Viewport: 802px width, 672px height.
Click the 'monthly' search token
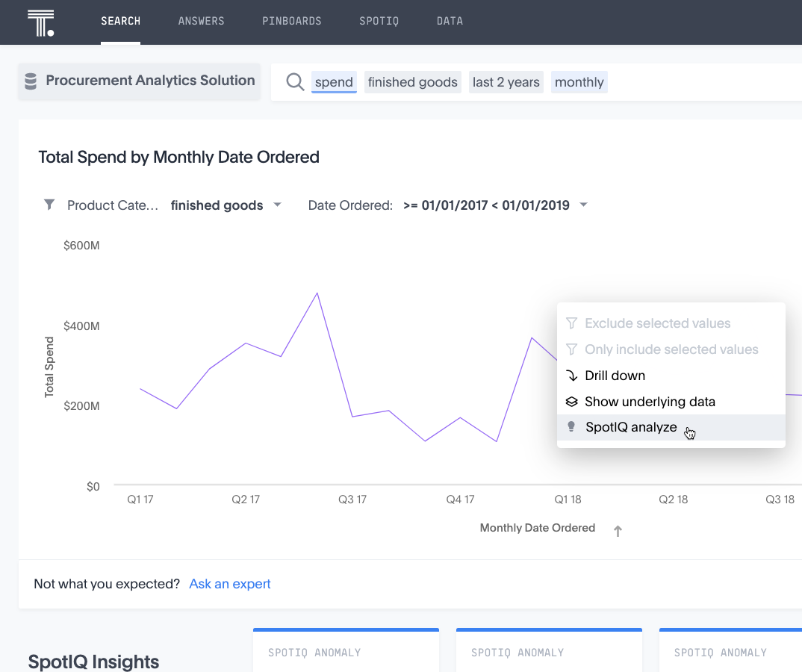pos(579,82)
